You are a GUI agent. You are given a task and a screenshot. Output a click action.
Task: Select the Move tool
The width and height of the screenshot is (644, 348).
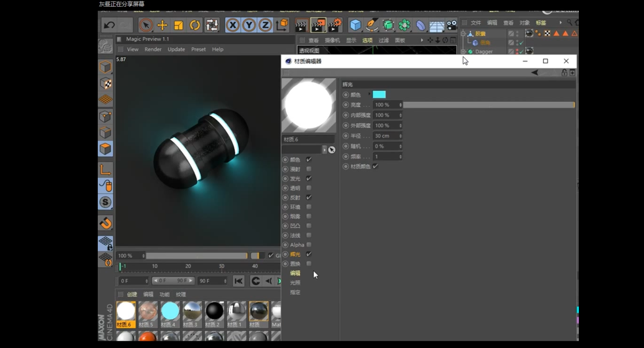click(162, 25)
